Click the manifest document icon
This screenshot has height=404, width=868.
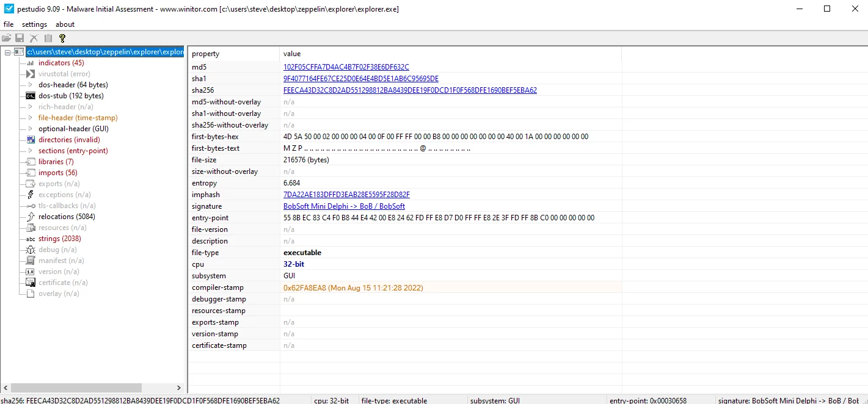31,261
